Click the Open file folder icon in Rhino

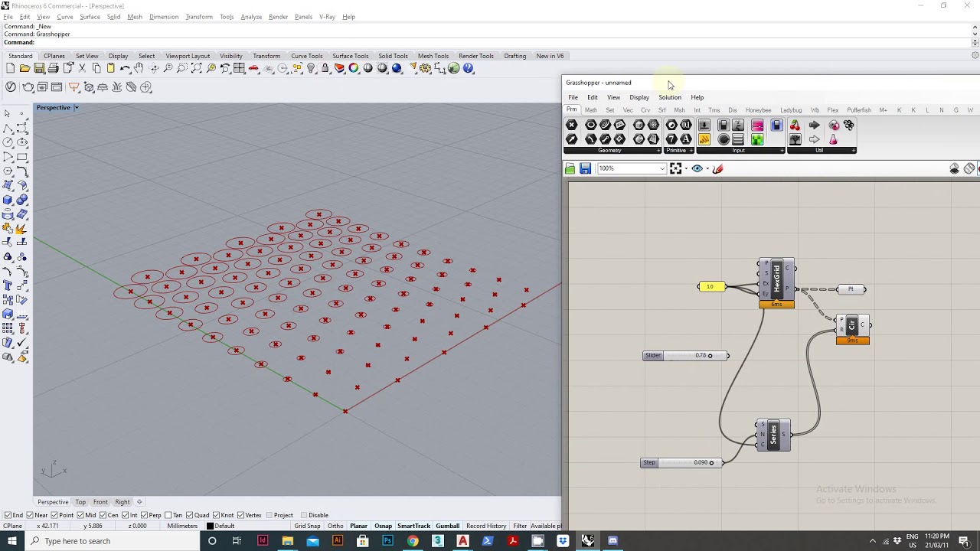(24, 68)
